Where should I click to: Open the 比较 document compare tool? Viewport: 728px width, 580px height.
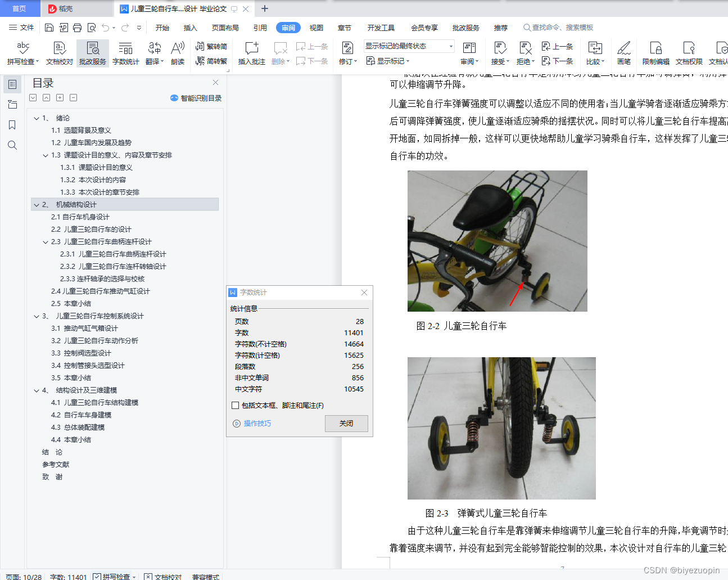point(595,53)
